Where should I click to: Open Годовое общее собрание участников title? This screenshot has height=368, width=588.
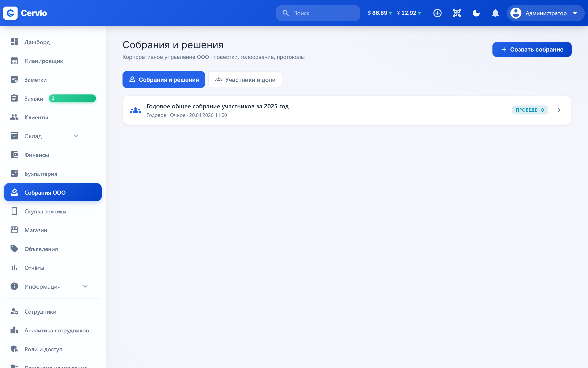click(x=217, y=106)
